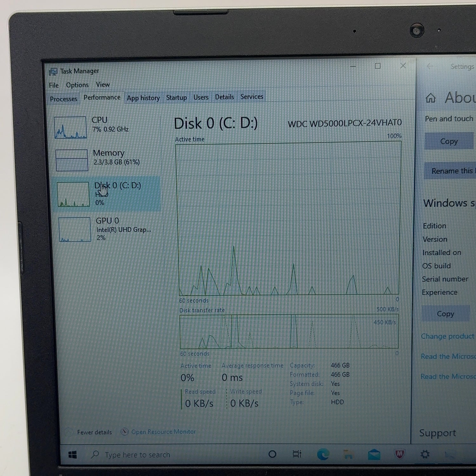
Task: Select the CPU performance graph thumbnail
Action: click(x=70, y=128)
